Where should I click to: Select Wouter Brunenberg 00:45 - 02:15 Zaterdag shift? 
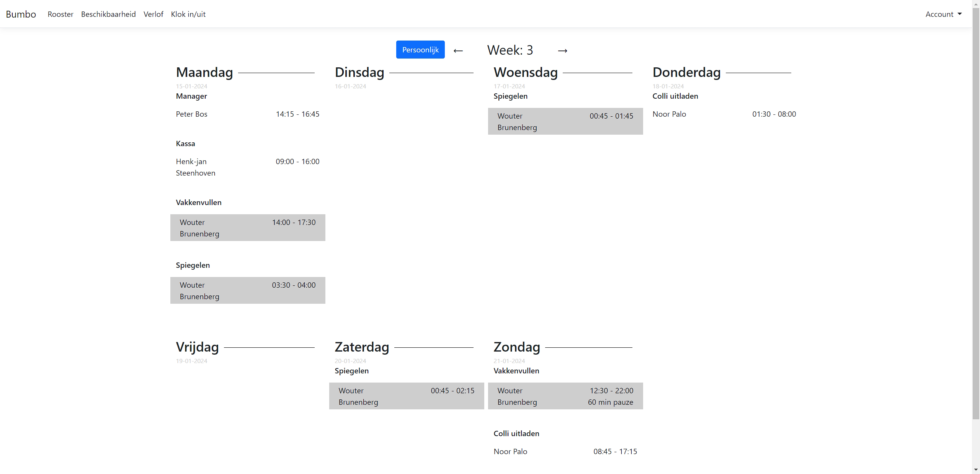click(407, 396)
